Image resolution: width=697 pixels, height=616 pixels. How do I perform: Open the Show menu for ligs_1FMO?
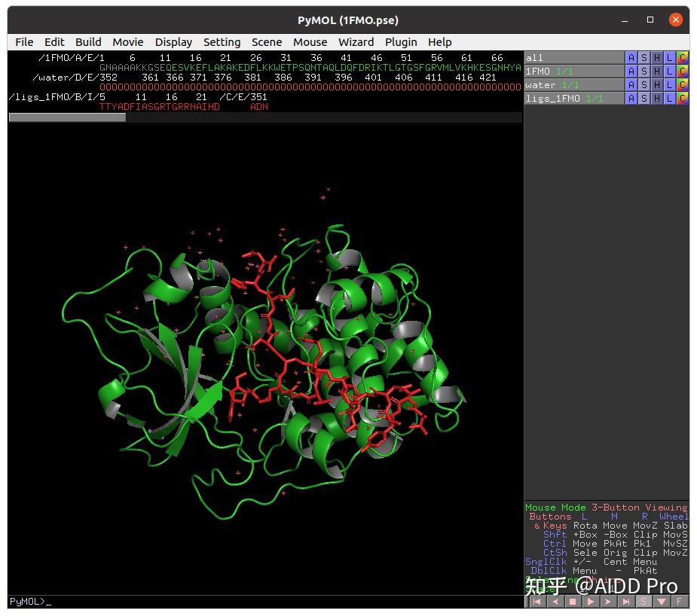pos(644,99)
